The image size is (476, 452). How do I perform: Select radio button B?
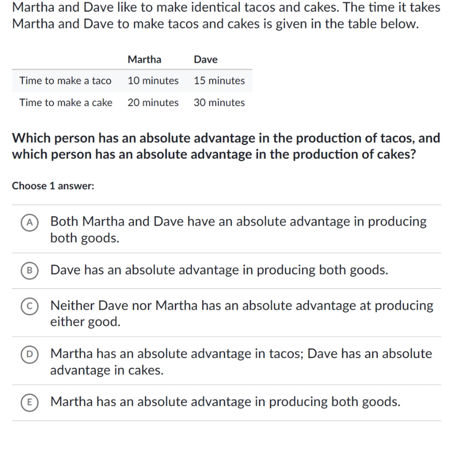[29, 271]
